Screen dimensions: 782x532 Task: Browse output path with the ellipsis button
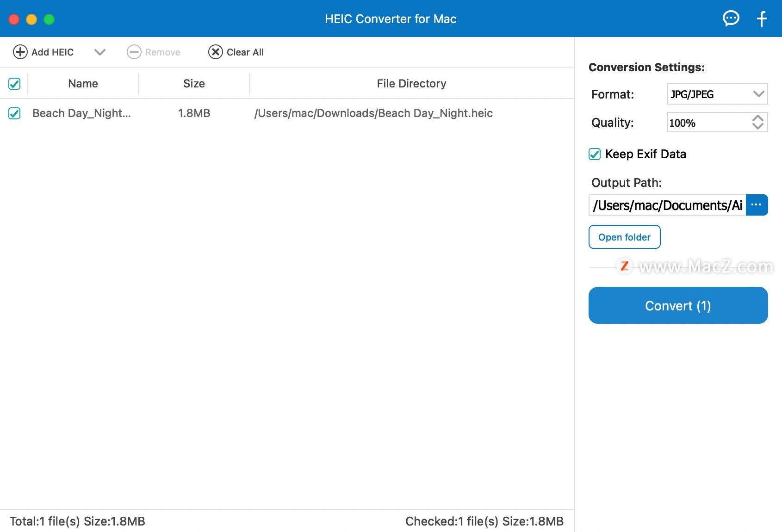tap(757, 205)
